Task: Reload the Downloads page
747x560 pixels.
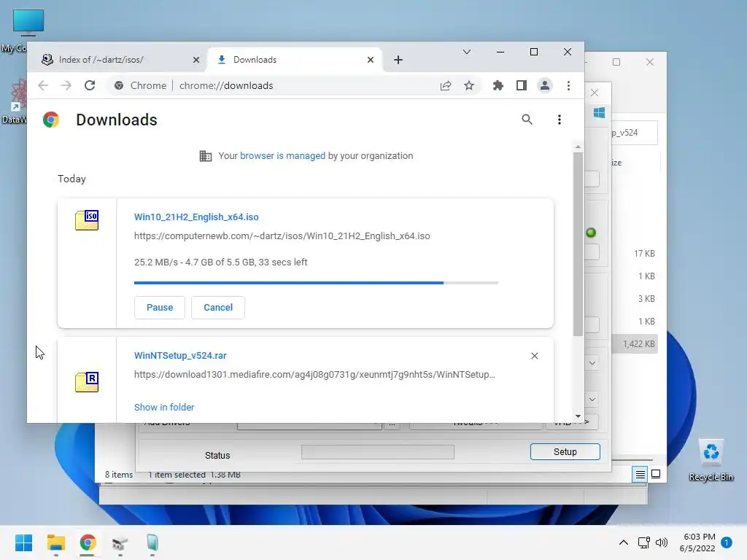Action: 90,86
